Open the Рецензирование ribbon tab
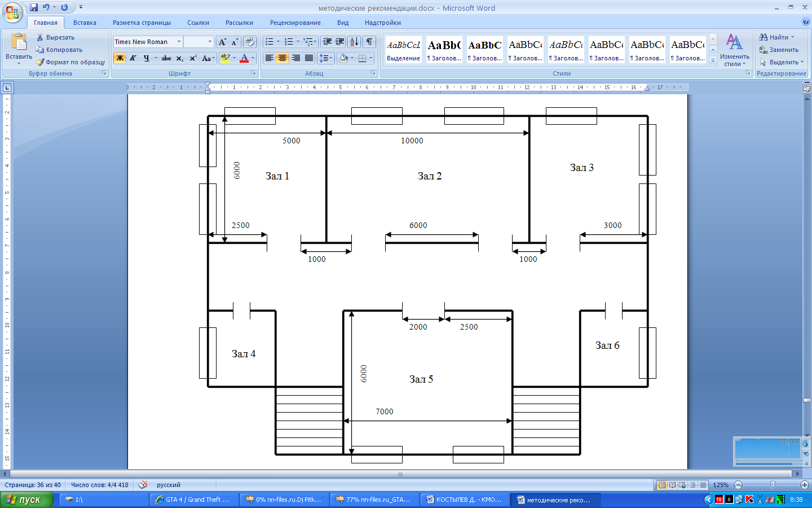 click(295, 23)
